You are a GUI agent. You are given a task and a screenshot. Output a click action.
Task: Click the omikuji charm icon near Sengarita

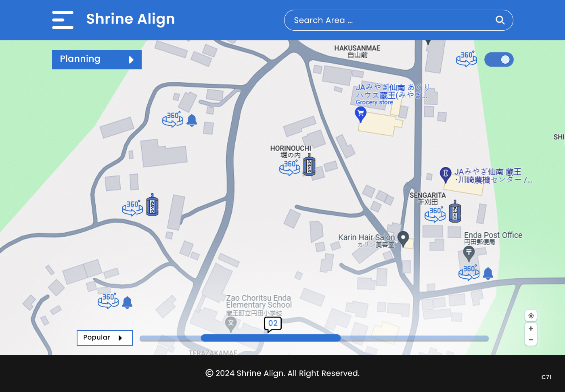pyautogui.click(x=455, y=211)
